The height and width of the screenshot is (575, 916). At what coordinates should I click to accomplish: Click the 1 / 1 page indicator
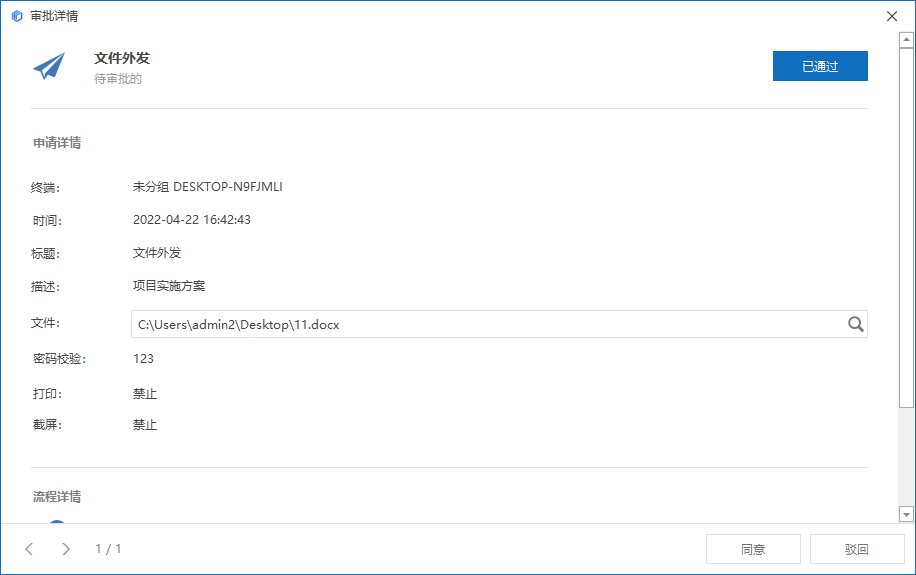(x=108, y=549)
